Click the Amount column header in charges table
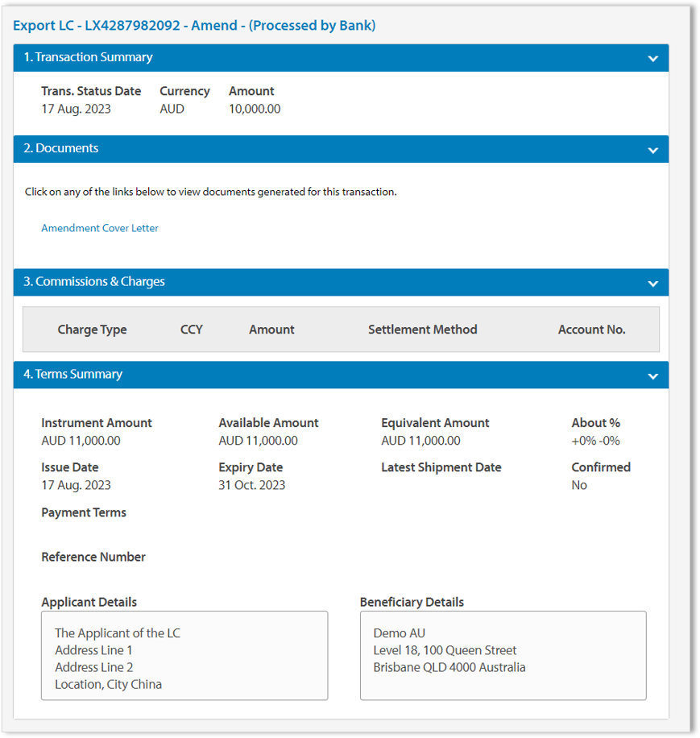This screenshot has height=738, width=700. click(x=271, y=330)
